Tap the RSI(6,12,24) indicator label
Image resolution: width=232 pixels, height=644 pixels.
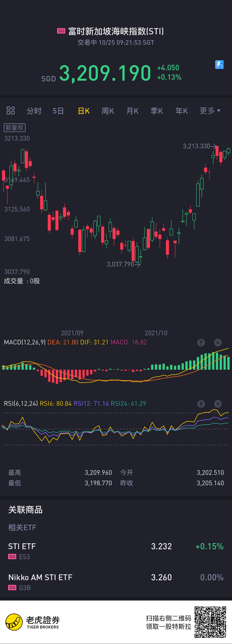(21, 404)
